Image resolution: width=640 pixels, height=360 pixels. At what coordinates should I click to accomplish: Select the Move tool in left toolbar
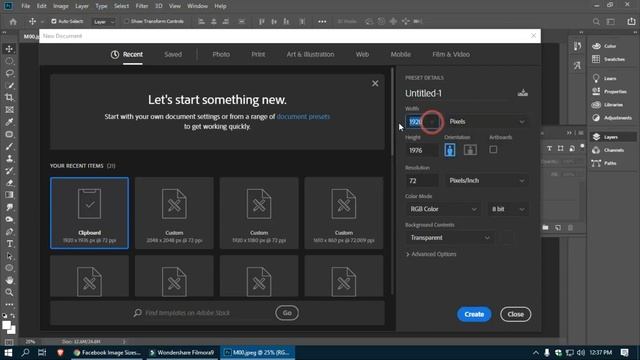pos(9,49)
